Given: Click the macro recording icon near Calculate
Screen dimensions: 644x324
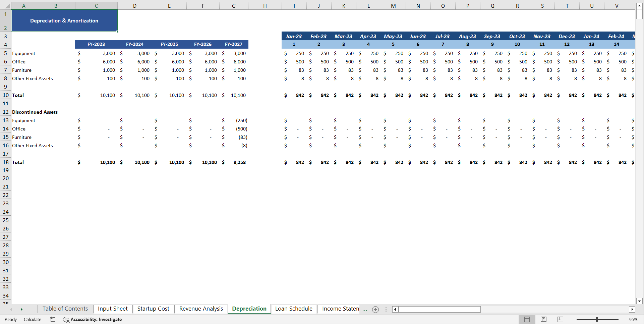Looking at the screenshot, I should pyautogui.click(x=53, y=319).
